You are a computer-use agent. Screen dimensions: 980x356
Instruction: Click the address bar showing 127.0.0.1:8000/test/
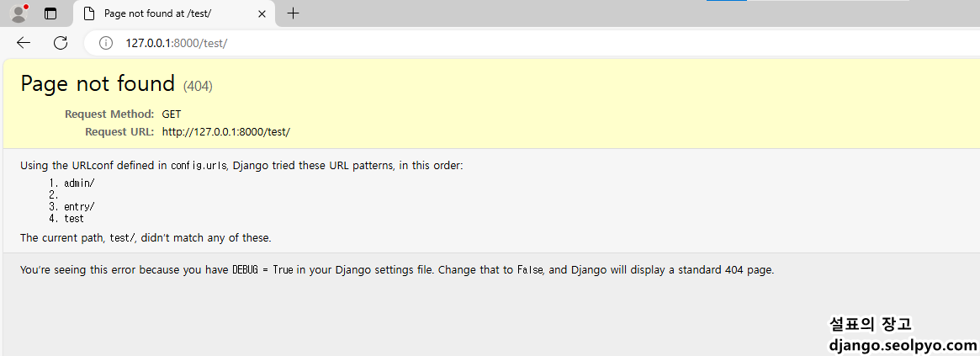(532, 43)
